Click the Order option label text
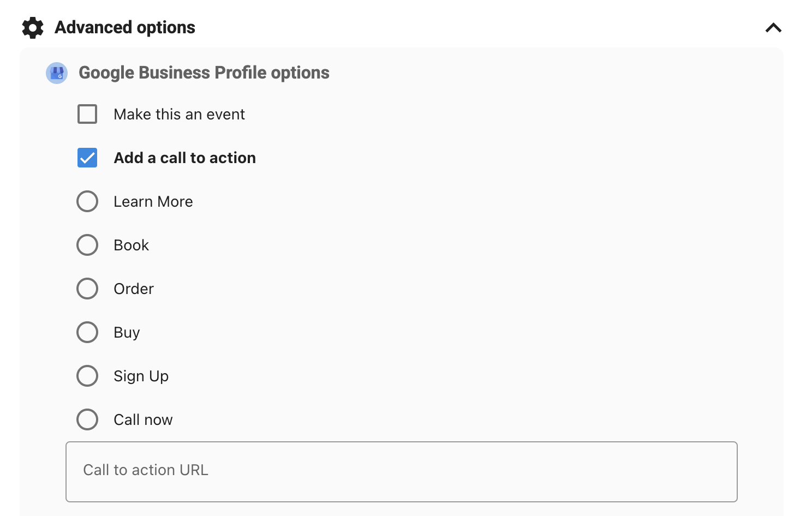The width and height of the screenshot is (812, 516). (x=134, y=289)
